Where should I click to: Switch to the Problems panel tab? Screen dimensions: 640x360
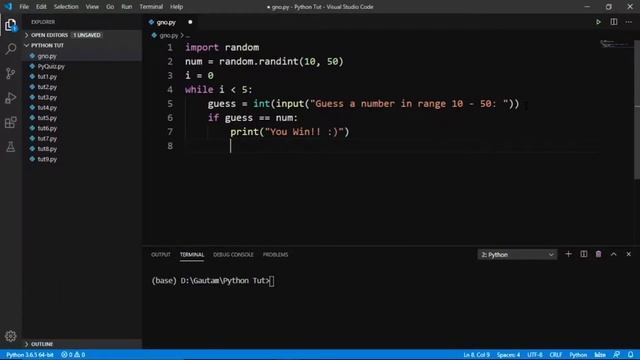point(276,254)
